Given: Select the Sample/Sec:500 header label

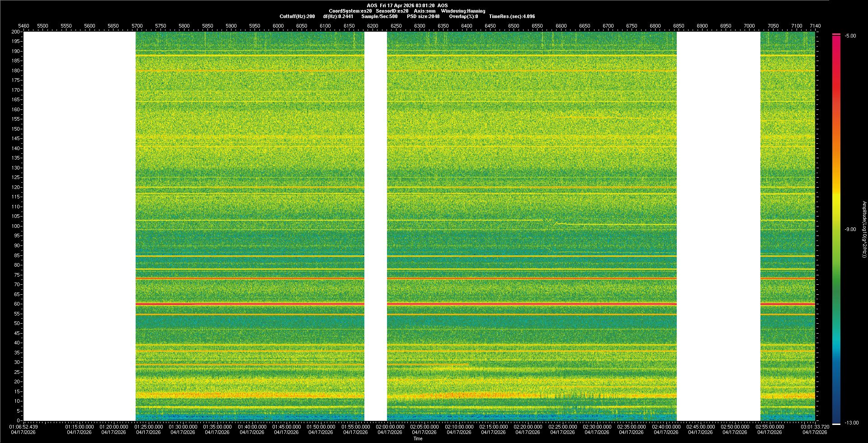Looking at the screenshot, I should click(379, 16).
